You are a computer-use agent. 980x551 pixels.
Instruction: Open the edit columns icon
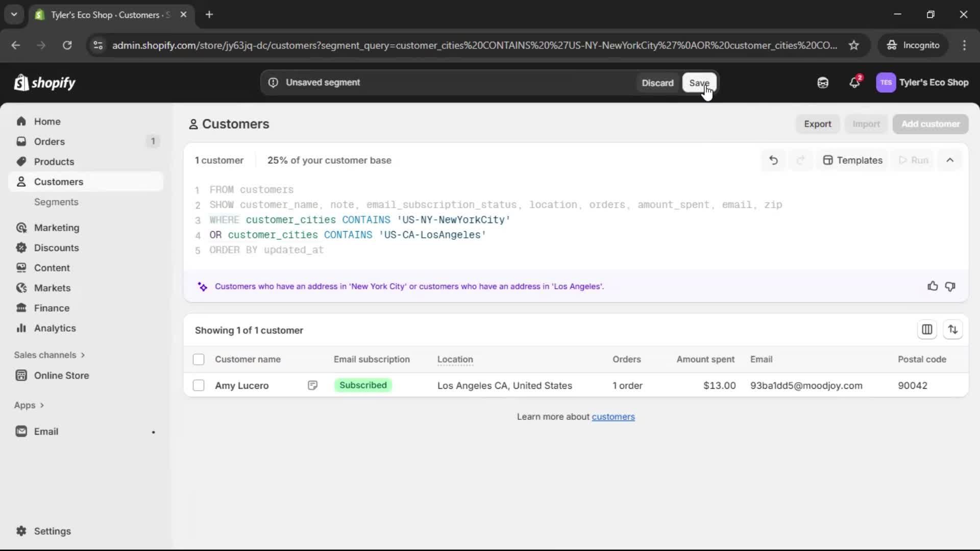pyautogui.click(x=927, y=330)
